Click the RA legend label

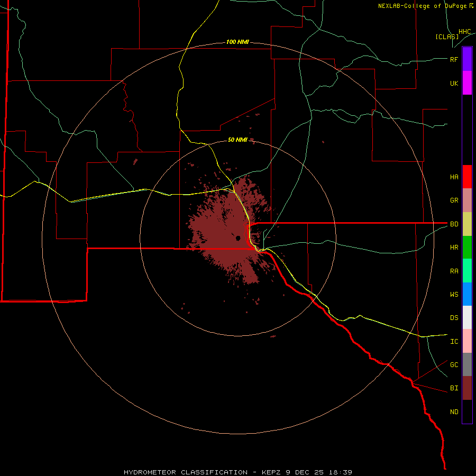(x=454, y=271)
